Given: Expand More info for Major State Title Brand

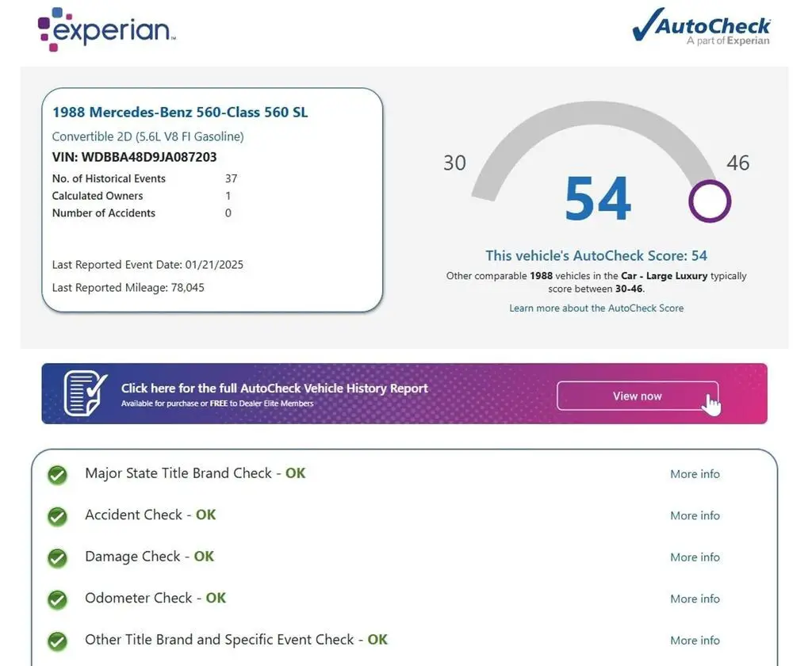Looking at the screenshot, I should (695, 474).
